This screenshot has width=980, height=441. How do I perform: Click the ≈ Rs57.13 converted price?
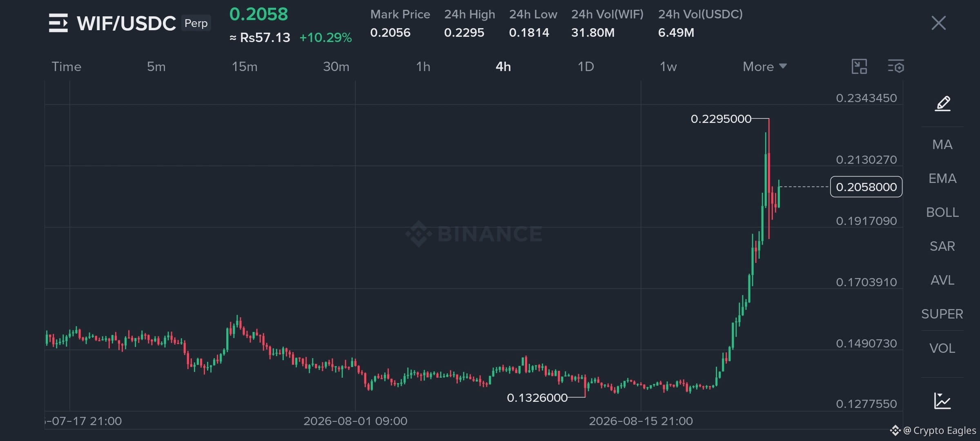tap(260, 38)
